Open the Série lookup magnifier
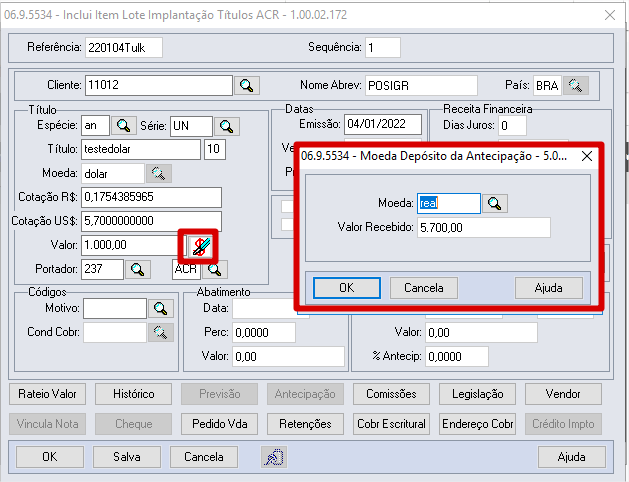 [227, 126]
